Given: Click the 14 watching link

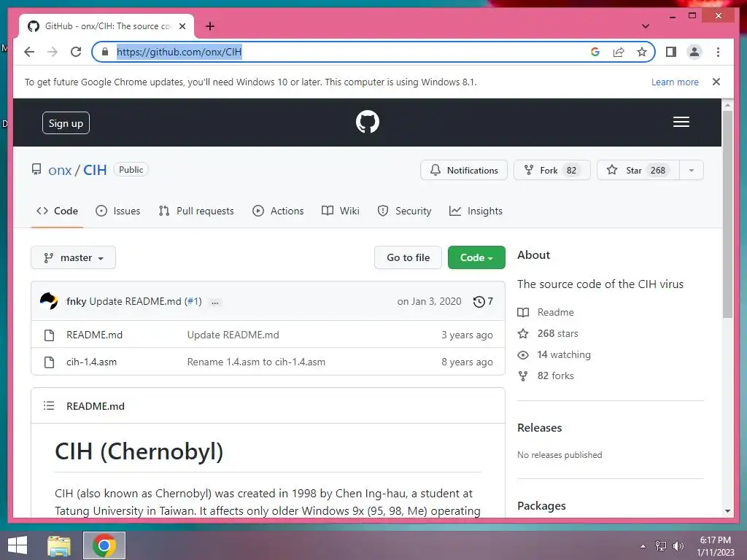Looking at the screenshot, I should point(564,355).
